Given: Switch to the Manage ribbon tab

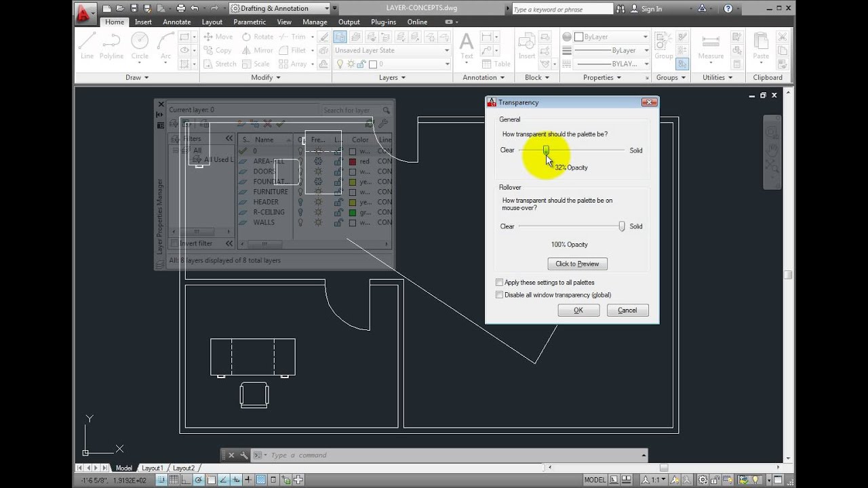Looking at the screenshot, I should 315,22.
